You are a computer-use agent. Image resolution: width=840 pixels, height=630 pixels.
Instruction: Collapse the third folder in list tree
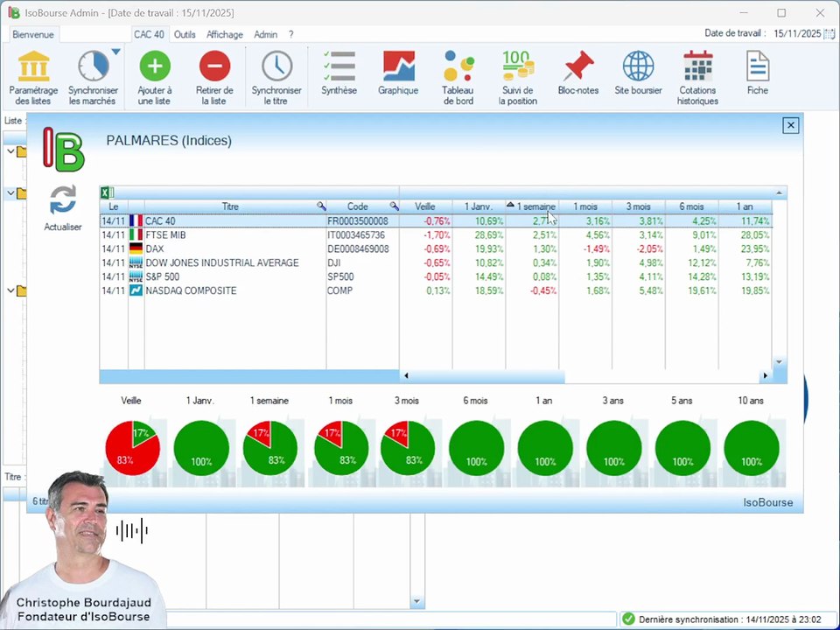click(x=10, y=290)
